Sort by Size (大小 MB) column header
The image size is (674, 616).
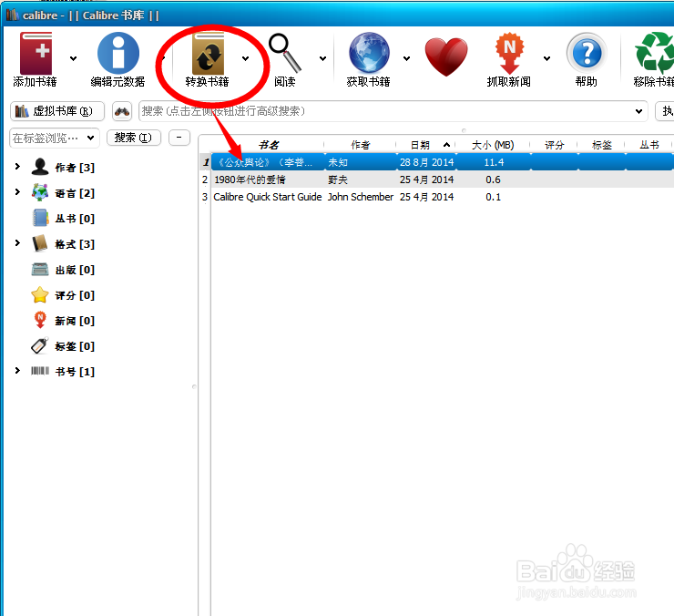pos(493,145)
